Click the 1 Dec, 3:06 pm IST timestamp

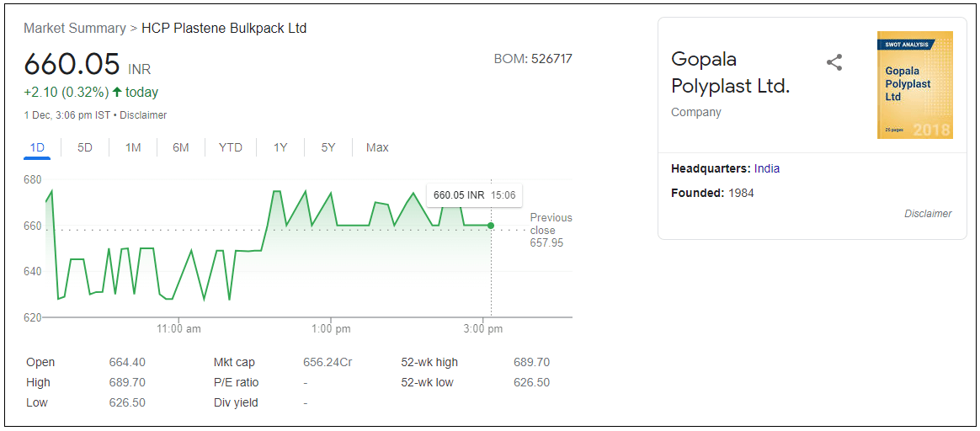pyautogui.click(x=67, y=115)
